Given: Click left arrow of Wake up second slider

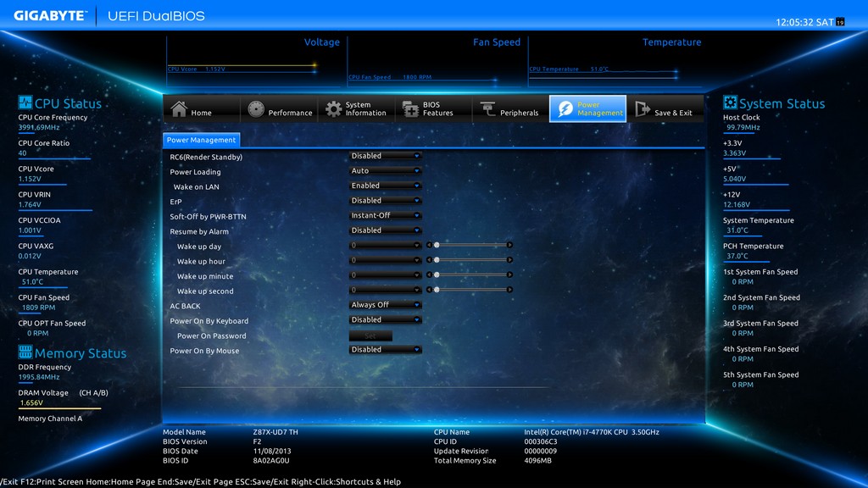Looking at the screenshot, I should (429, 290).
